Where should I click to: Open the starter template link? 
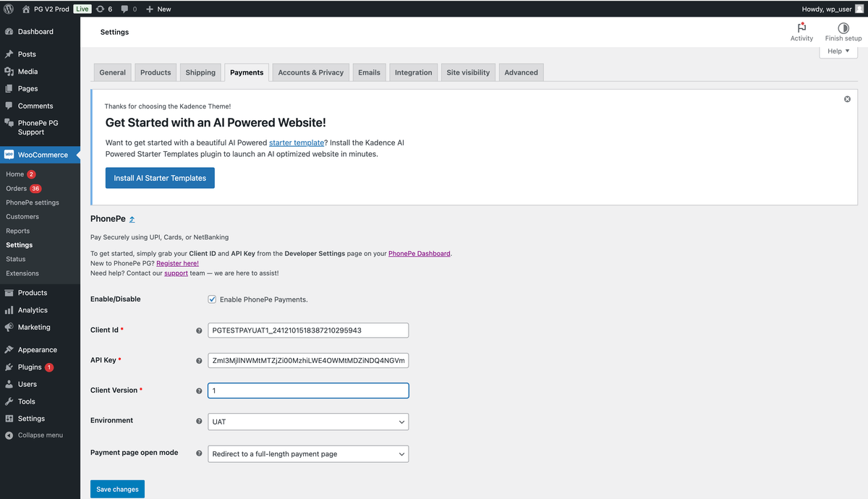[297, 143]
